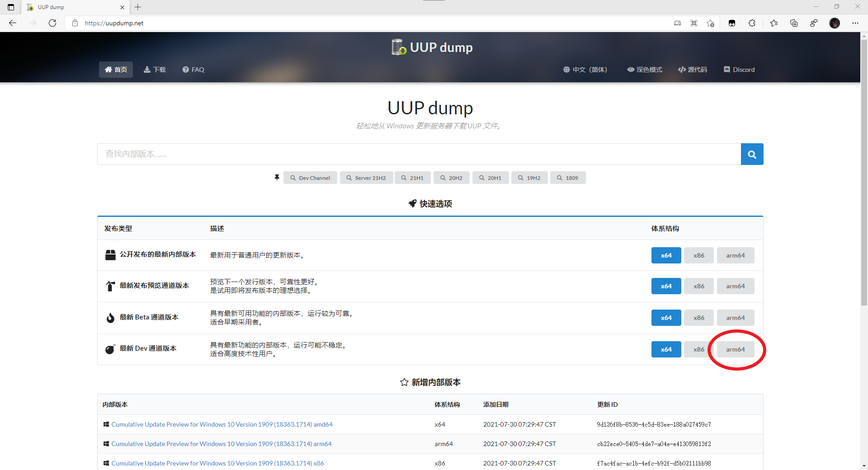Open the Discord link in the header
Screen dimensions: 868x470
pos(739,70)
